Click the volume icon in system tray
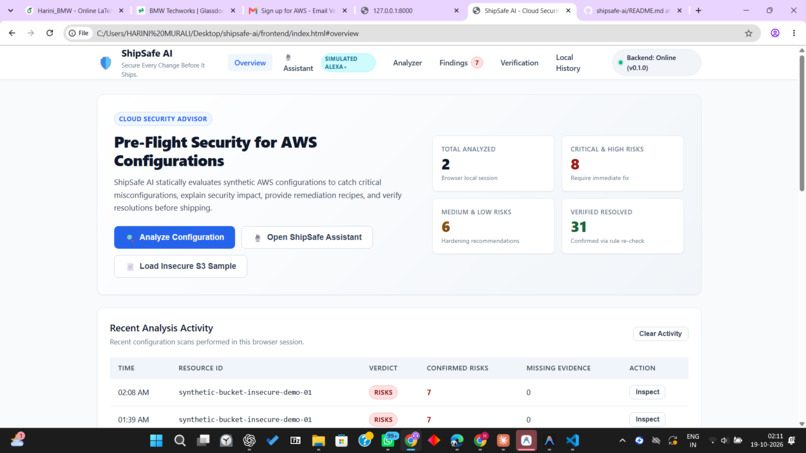 [724, 441]
